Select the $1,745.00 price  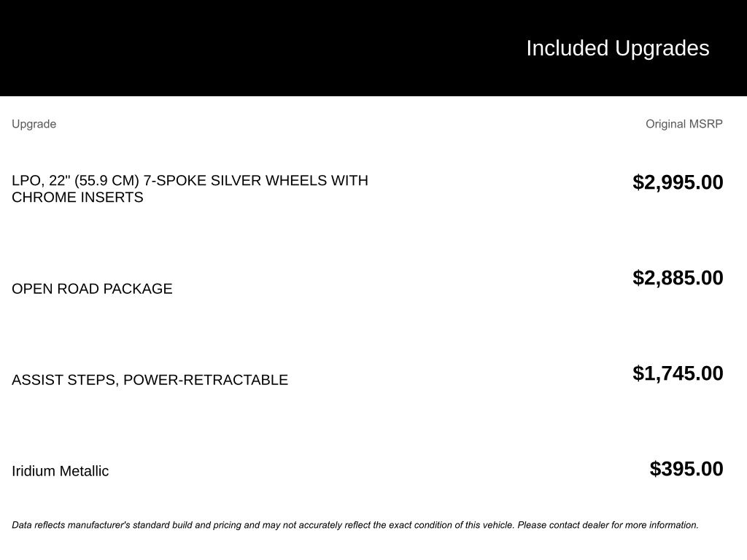tap(678, 373)
